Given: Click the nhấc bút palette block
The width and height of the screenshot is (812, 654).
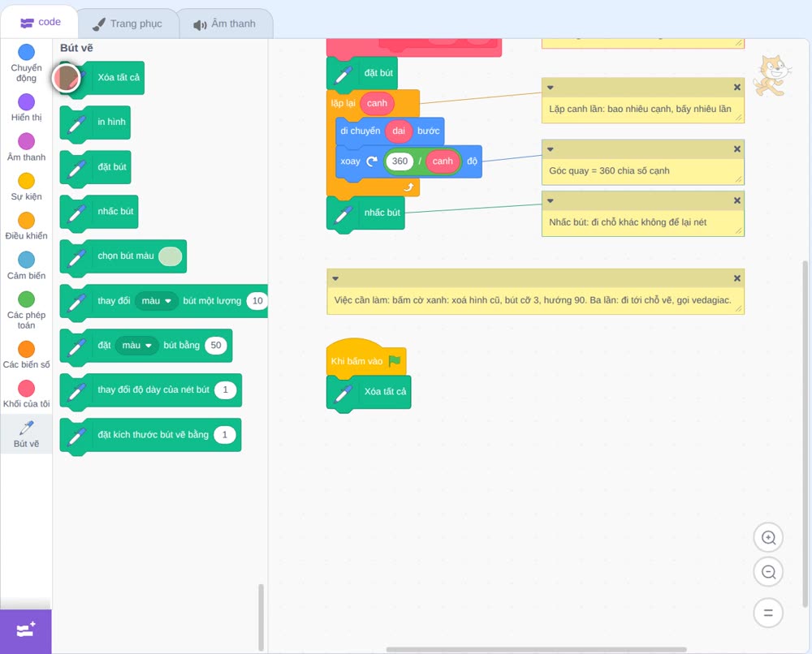Looking at the screenshot, I should pyautogui.click(x=99, y=213).
